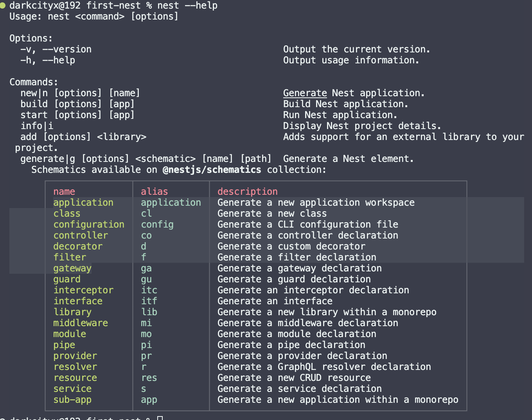532x420 pixels.
Task: Click 'application' in name column
Action: click(83, 203)
